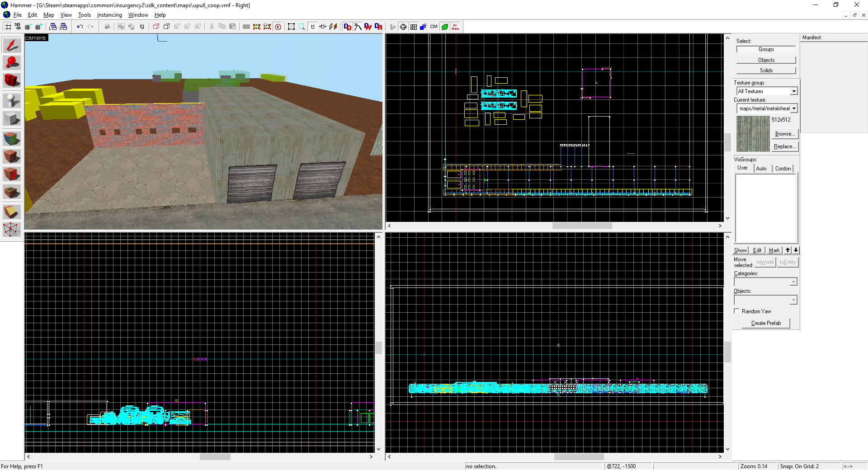Toggle the ig ignore groups button
Image resolution: width=868 pixels, height=470 pixels.
142,27
